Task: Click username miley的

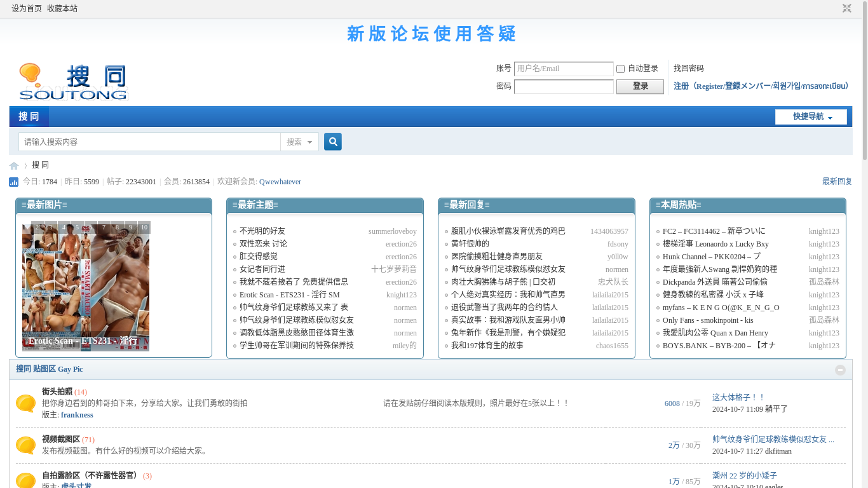Action: pos(405,346)
